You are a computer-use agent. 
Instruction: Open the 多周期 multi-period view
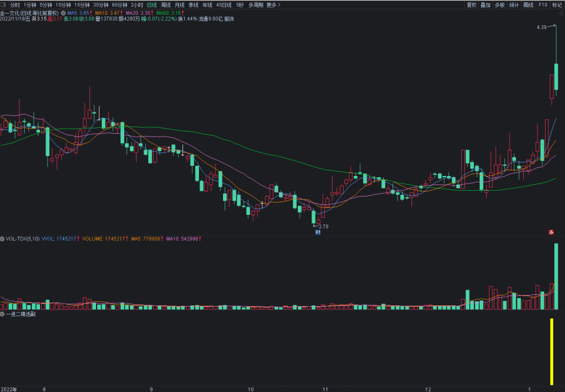coord(256,5)
